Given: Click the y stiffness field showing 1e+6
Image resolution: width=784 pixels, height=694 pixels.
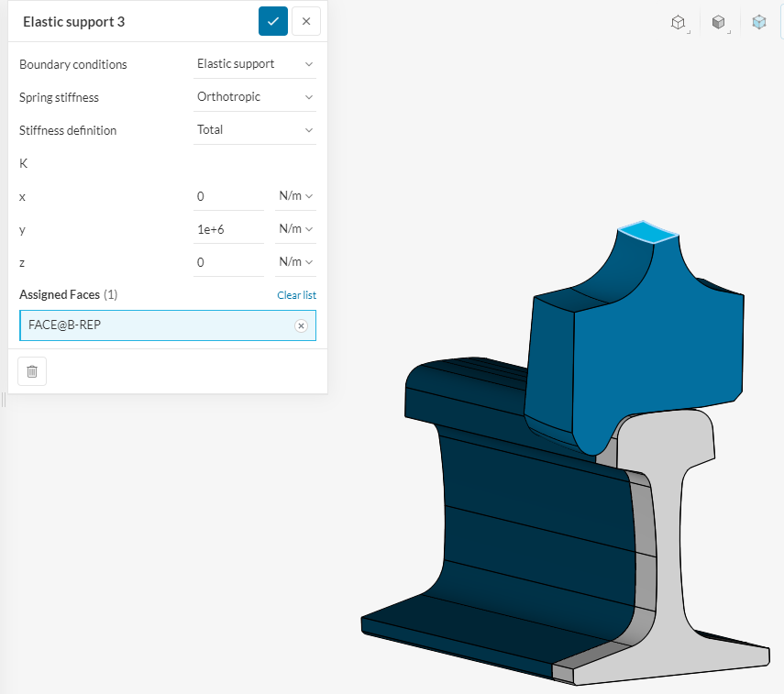Looking at the screenshot, I should point(228,229).
